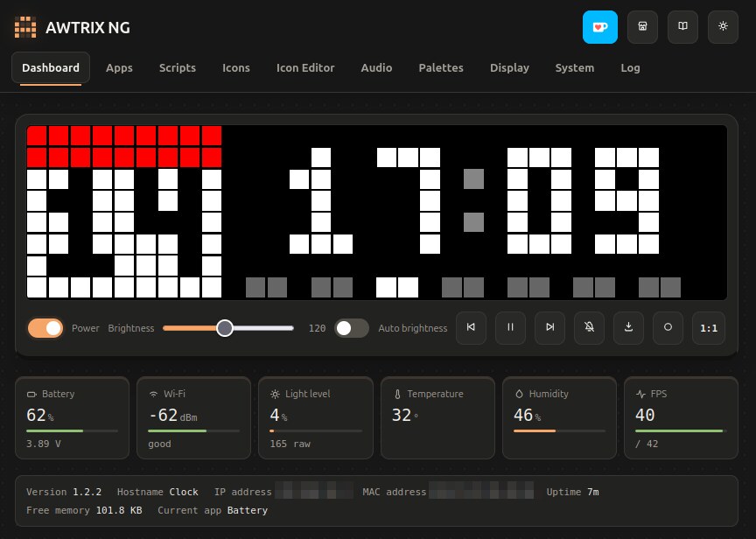Dismiss notification with the crossed bell icon

[x=589, y=328]
